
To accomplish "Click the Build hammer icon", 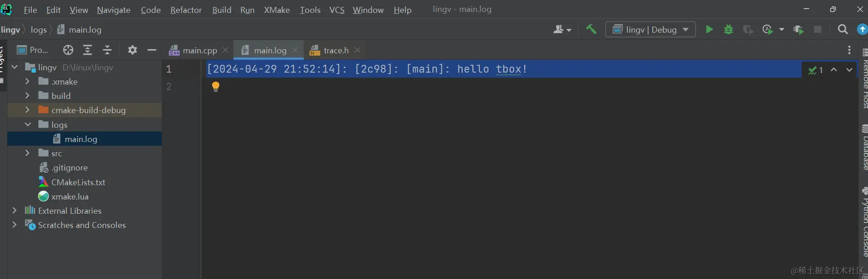I will tap(591, 29).
